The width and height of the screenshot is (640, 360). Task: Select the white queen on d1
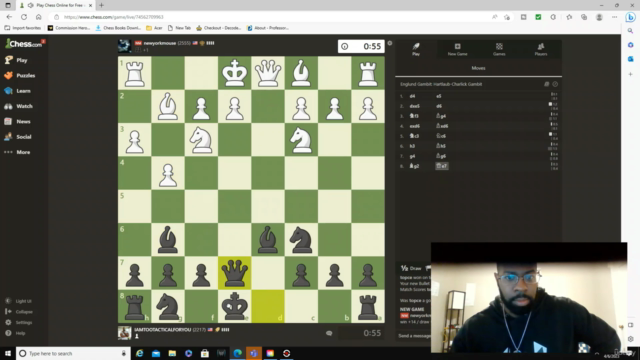268,73
